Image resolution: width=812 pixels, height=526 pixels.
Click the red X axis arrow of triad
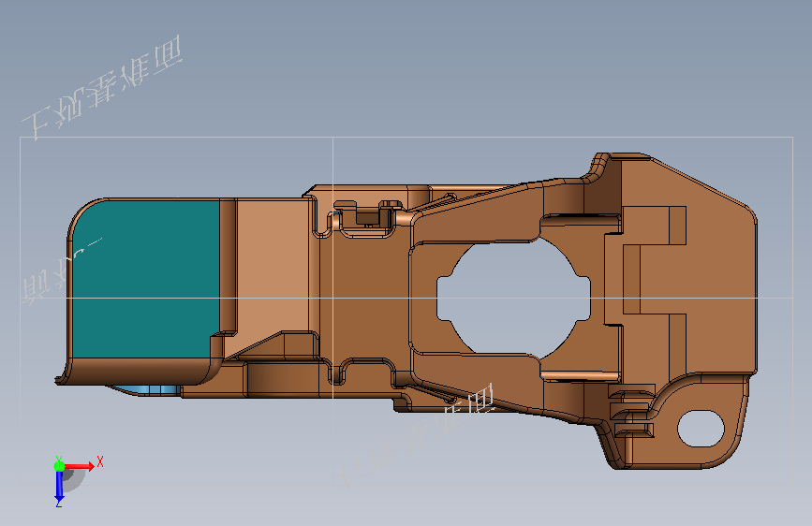pos(79,466)
